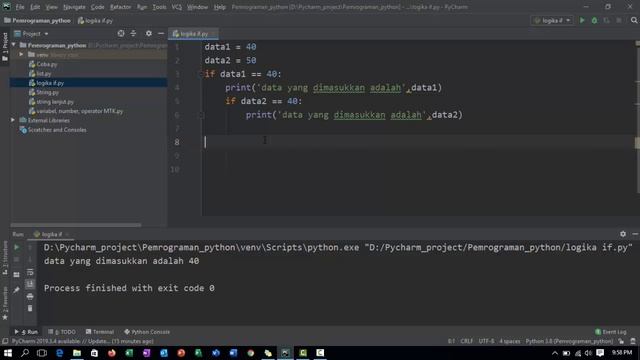640x360 pixels.
Task: Select Scratches and Consoles node
Action: coord(53,130)
